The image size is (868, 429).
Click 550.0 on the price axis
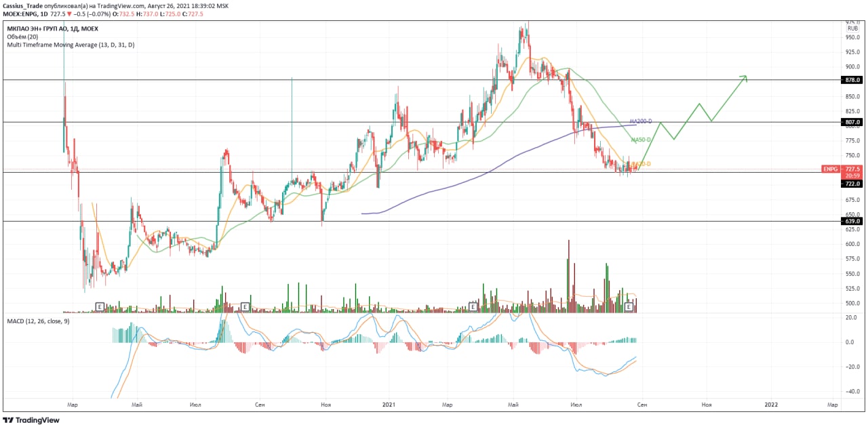pyautogui.click(x=852, y=273)
